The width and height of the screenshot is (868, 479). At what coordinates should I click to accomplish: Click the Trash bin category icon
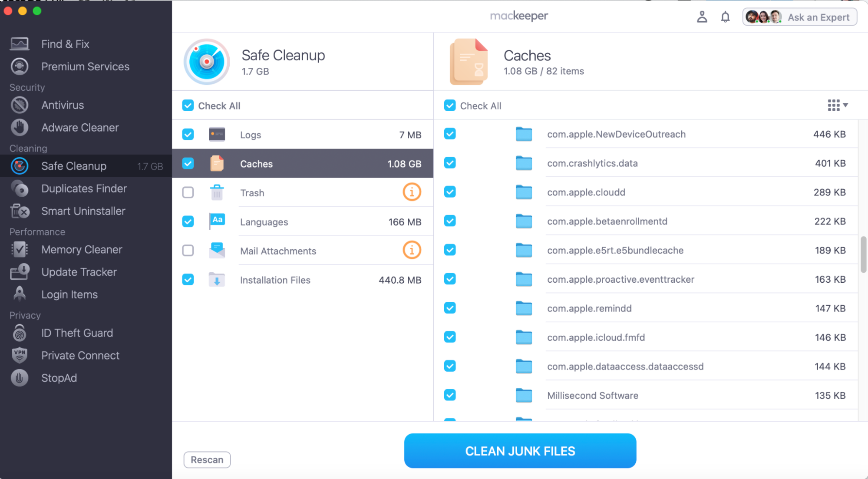point(217,192)
